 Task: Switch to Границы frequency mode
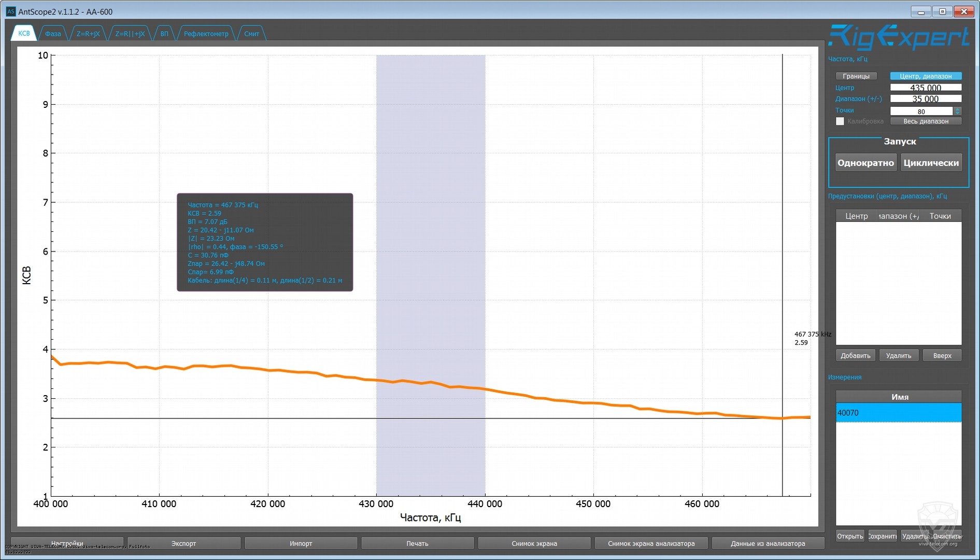coord(856,76)
